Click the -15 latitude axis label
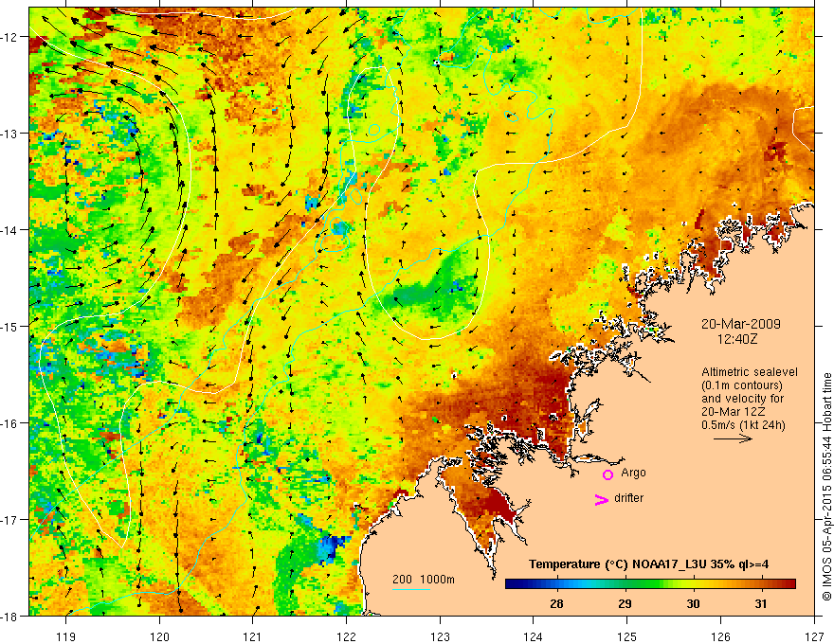Viewport: 834px width, 644px height. 11,326
